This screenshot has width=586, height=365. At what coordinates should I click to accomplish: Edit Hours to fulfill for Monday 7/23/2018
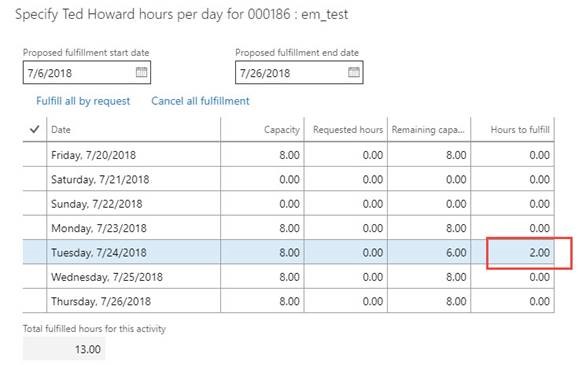coord(512,228)
